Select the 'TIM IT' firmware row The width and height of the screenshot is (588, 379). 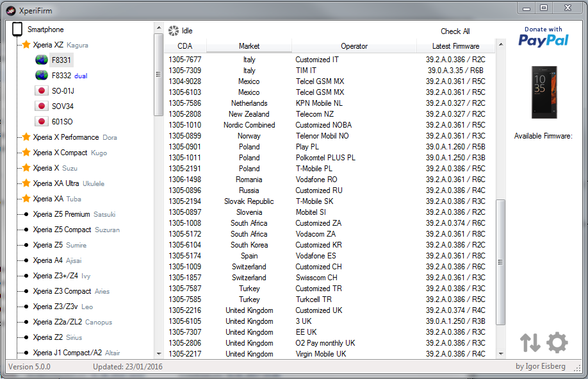tap(330, 71)
